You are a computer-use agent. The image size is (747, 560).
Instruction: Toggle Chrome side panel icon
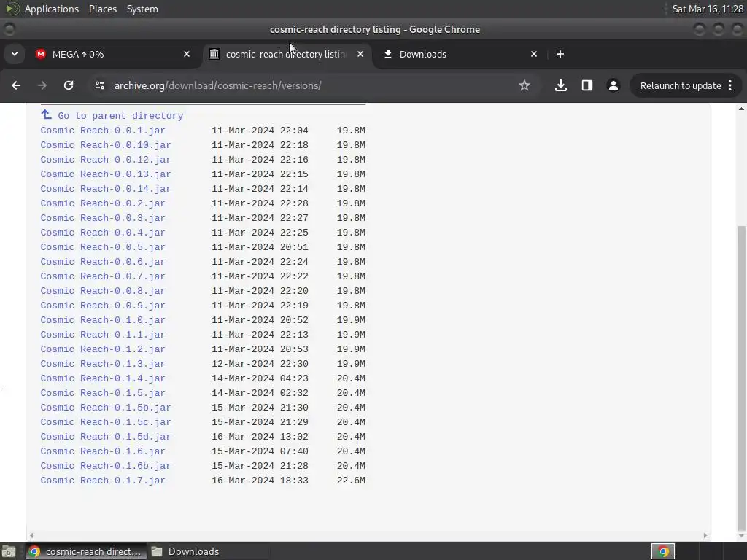click(x=587, y=86)
